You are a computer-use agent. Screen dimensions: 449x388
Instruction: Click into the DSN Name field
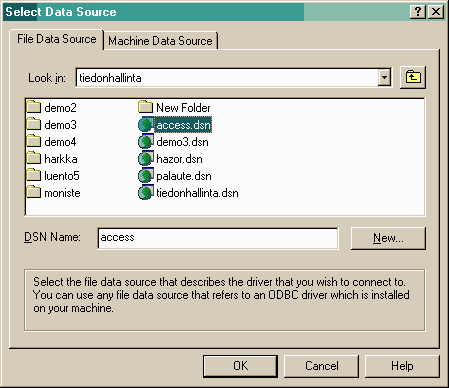tap(218, 238)
